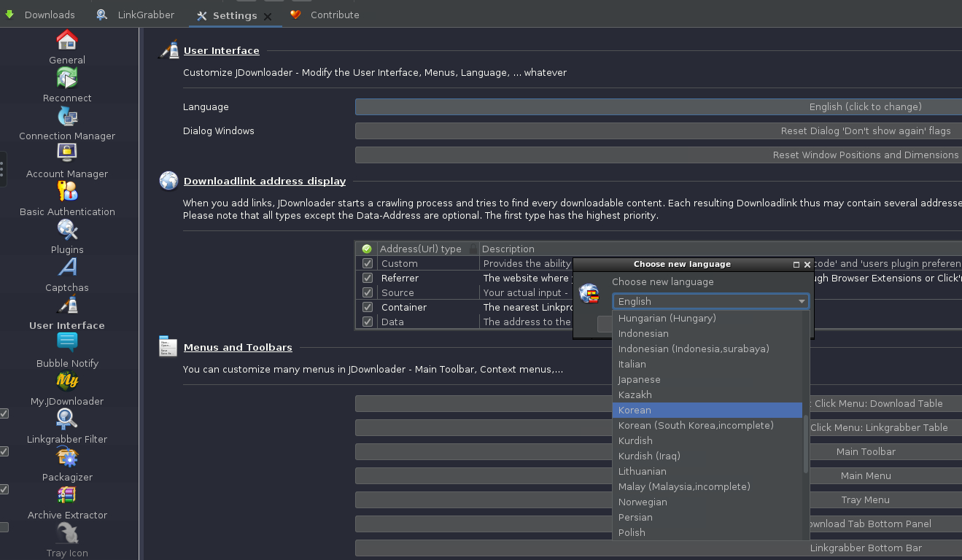
Task: Choose Indonesian (Indonesia,surabaya) language option
Action: pyautogui.click(x=707, y=349)
